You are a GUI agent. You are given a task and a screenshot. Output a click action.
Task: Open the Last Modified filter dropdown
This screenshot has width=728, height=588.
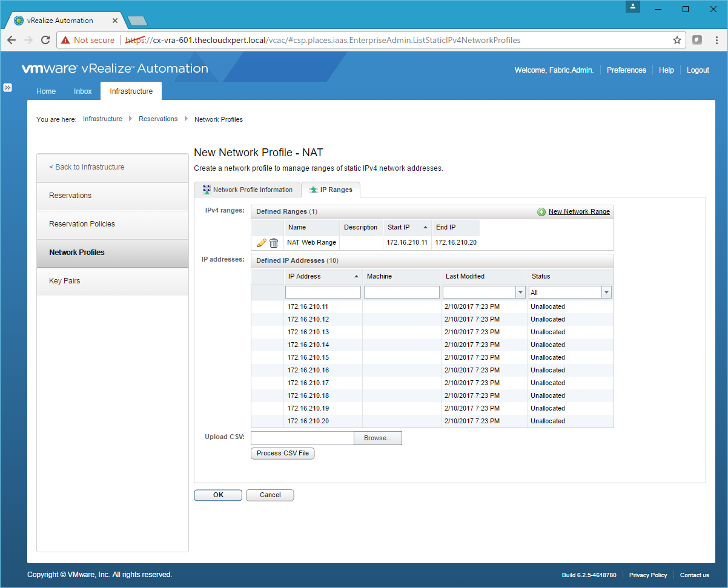(520, 292)
